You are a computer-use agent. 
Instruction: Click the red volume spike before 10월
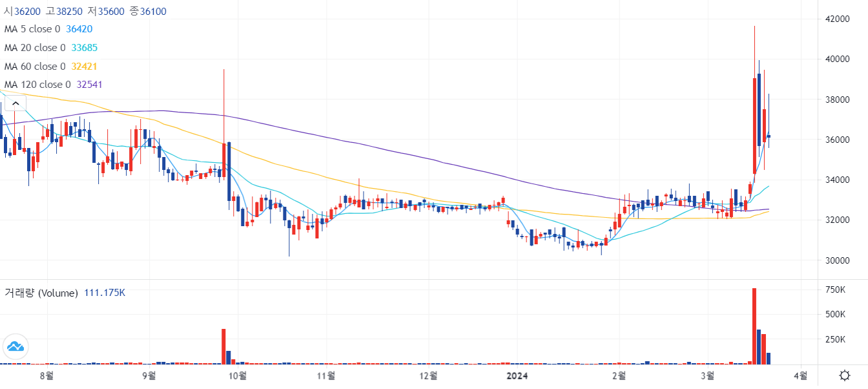click(x=223, y=346)
